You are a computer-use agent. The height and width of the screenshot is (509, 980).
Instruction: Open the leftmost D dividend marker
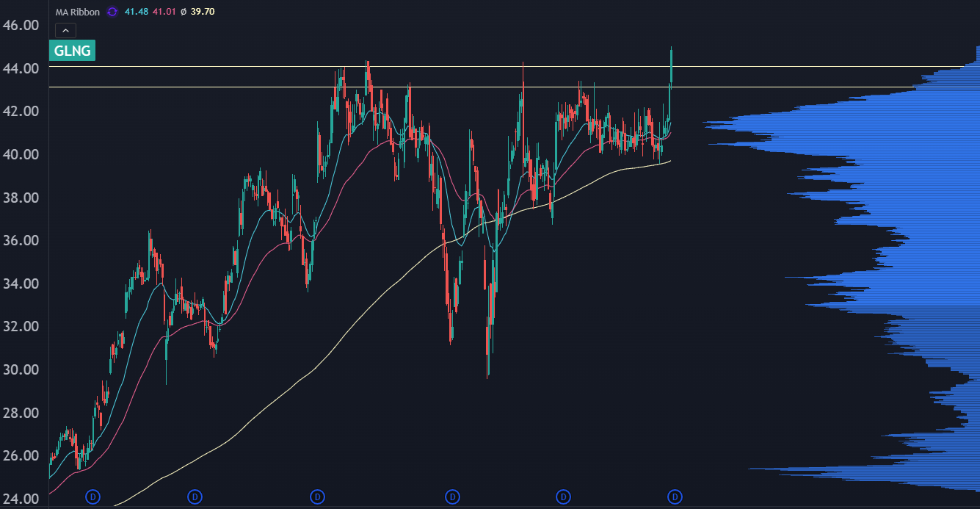pos(92,497)
